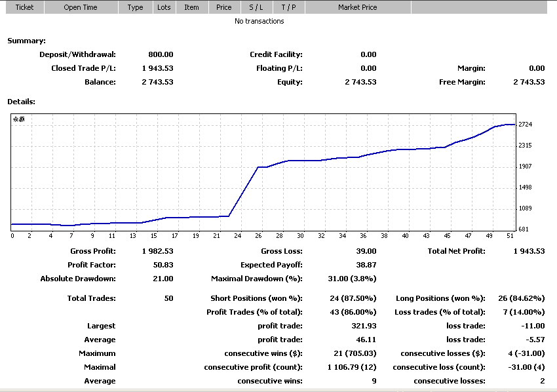Select the Balance value 2 743.53
557x392 pixels.
[x=157, y=82]
